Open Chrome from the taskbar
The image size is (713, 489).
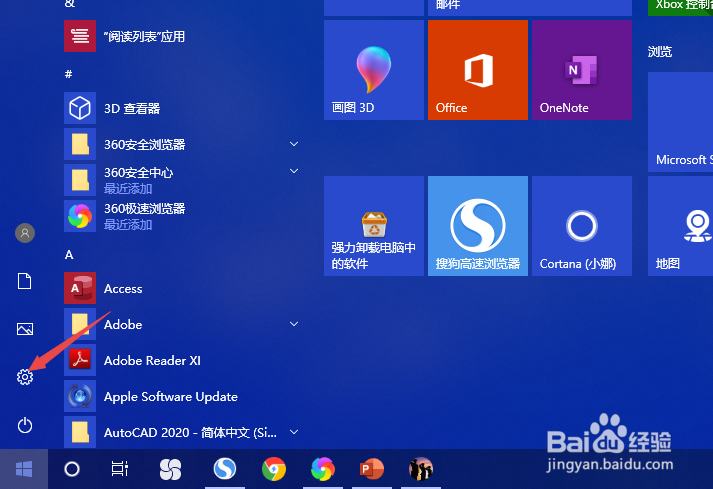pyautogui.click(x=274, y=469)
